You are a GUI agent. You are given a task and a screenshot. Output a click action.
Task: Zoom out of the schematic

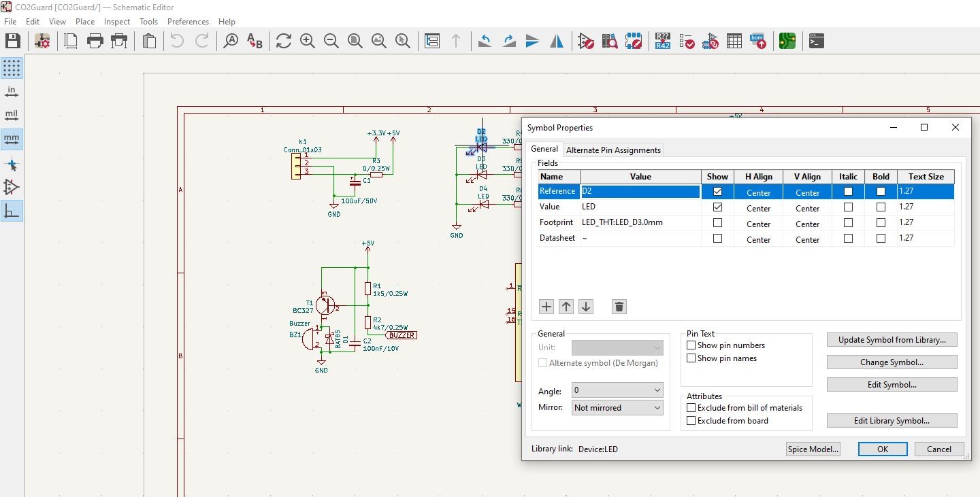coord(331,41)
